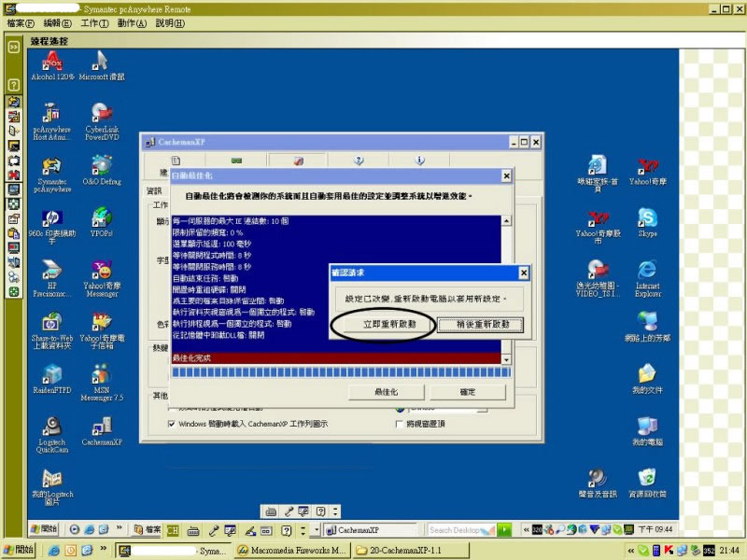Enable the 將視窗置頂 checkbox
This screenshot has width=747, height=560.
(x=400, y=424)
